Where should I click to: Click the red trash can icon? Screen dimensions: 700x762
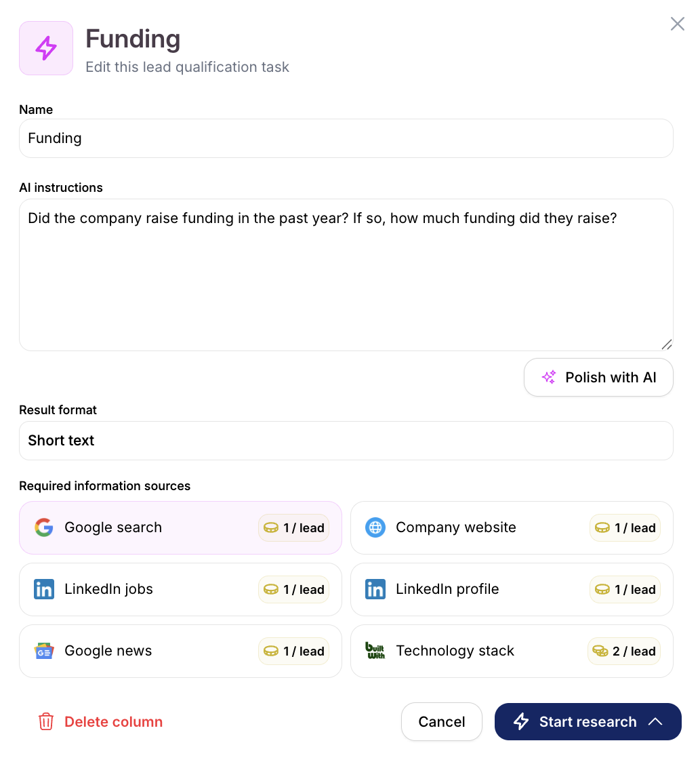46,721
